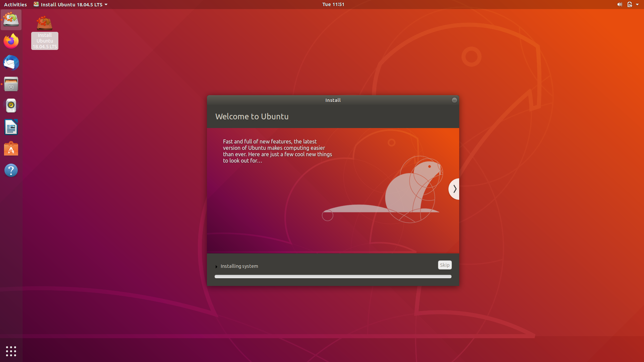The width and height of the screenshot is (644, 362).
Task: Open Install Ubuntu 18.04.5 LTS app menu
Action: click(71, 4)
